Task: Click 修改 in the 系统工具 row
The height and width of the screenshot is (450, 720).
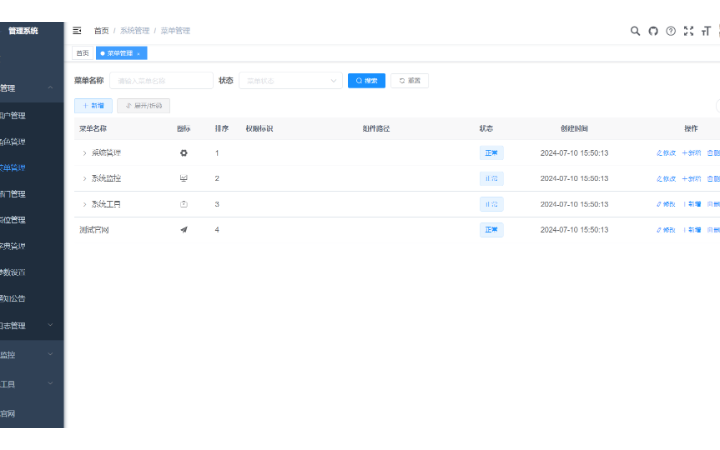Action: [x=666, y=204]
